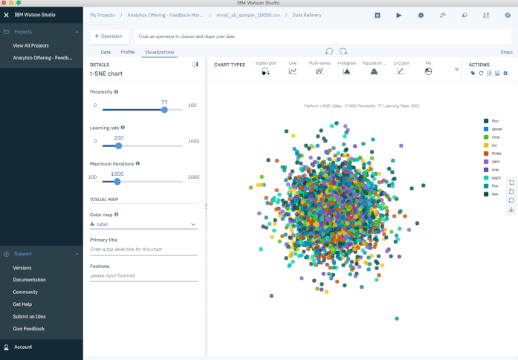Click the Footnote input field
The image size is (518, 360).
click(x=144, y=276)
